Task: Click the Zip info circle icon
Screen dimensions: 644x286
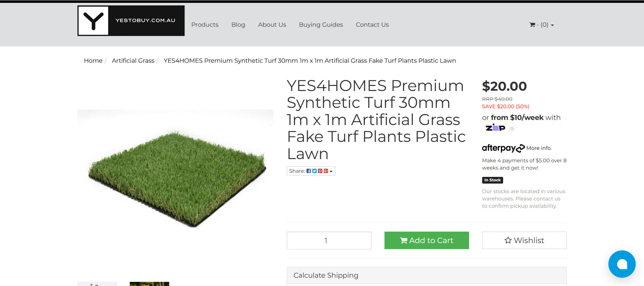Action: [x=512, y=129]
